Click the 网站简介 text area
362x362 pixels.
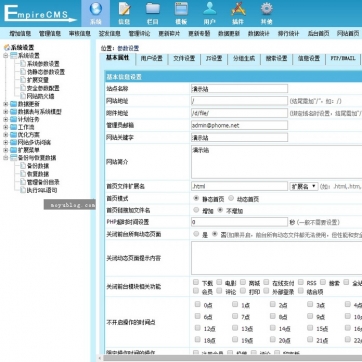point(276,162)
